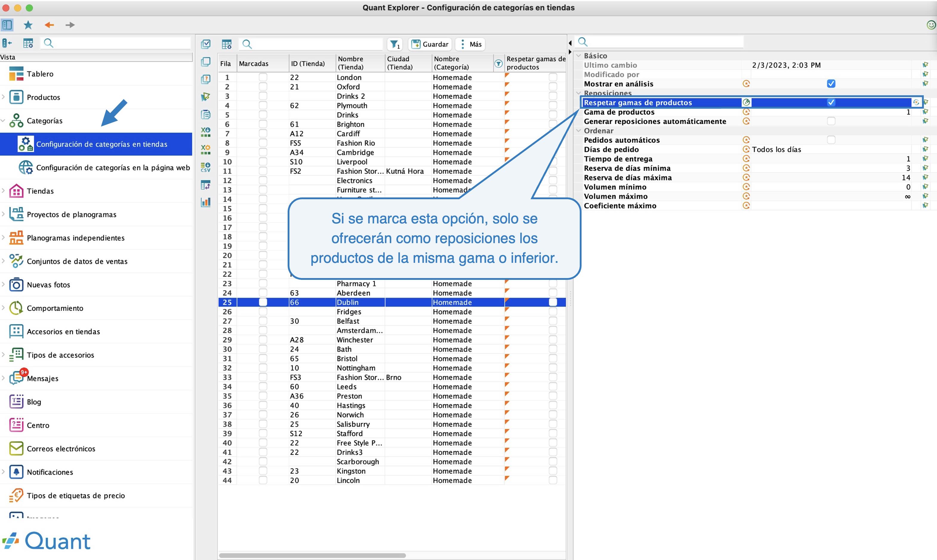
Task: Check the Marcadas box for Aberdeen row
Action: pyautogui.click(x=263, y=293)
